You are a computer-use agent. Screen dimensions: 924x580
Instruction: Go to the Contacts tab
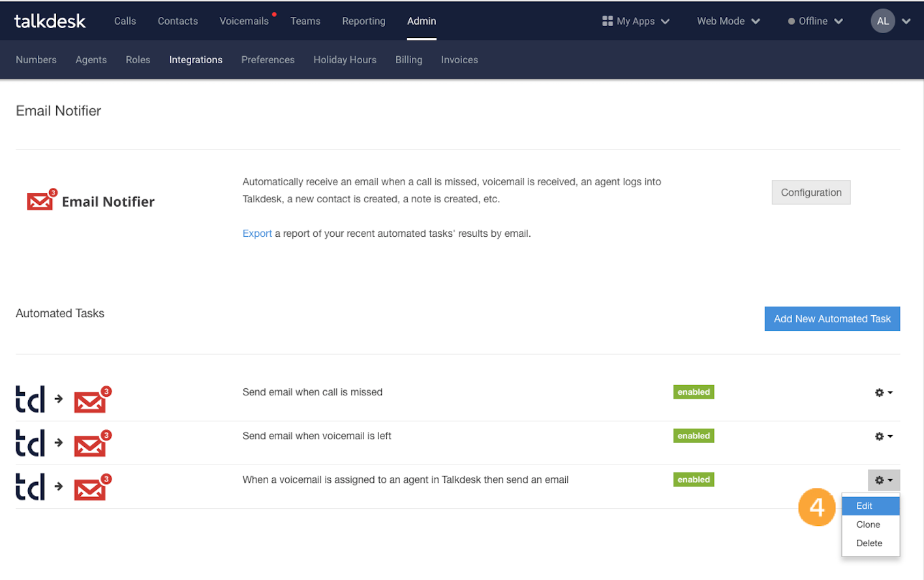(177, 21)
